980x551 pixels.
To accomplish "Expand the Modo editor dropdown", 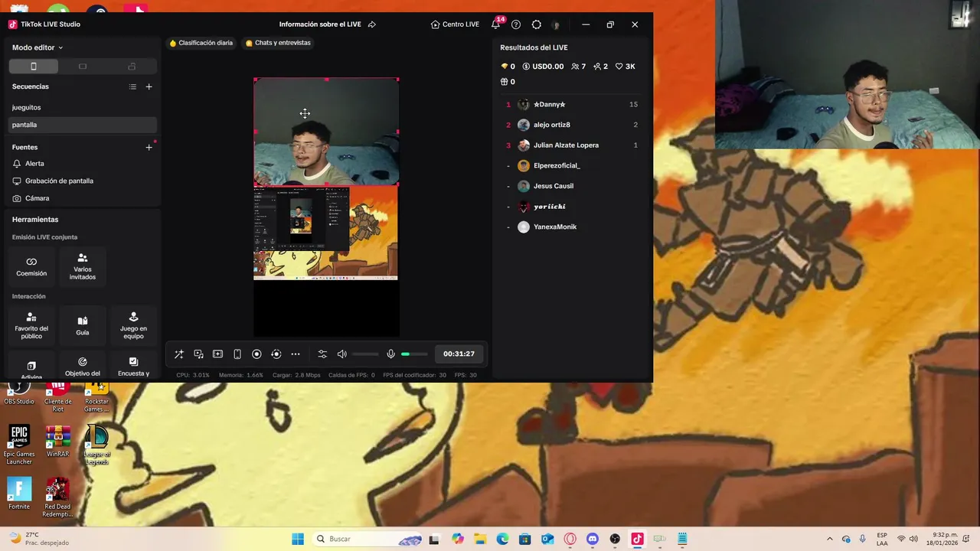I will pos(38,47).
